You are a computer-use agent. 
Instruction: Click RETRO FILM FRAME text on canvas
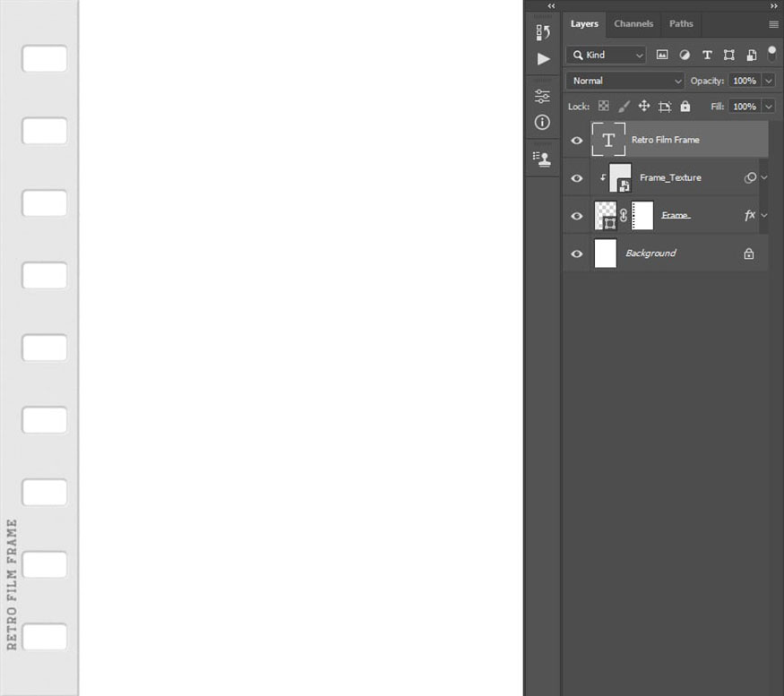tap(12, 584)
